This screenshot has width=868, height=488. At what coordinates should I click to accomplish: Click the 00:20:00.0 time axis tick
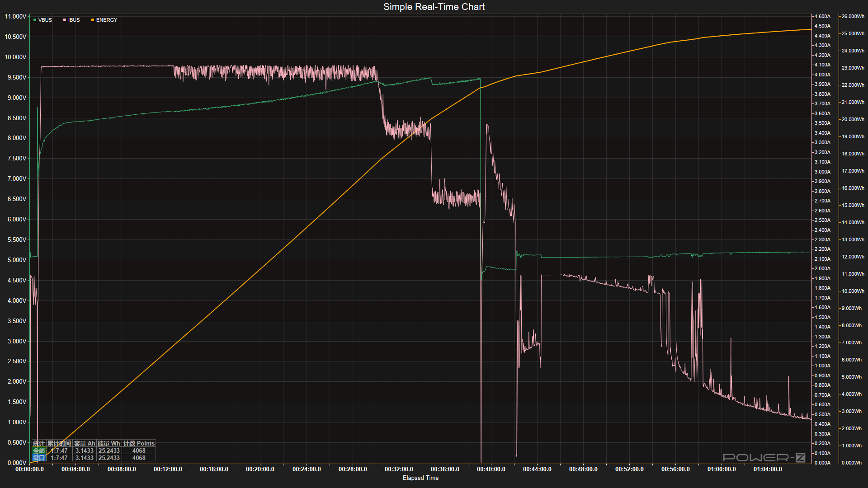click(x=260, y=469)
